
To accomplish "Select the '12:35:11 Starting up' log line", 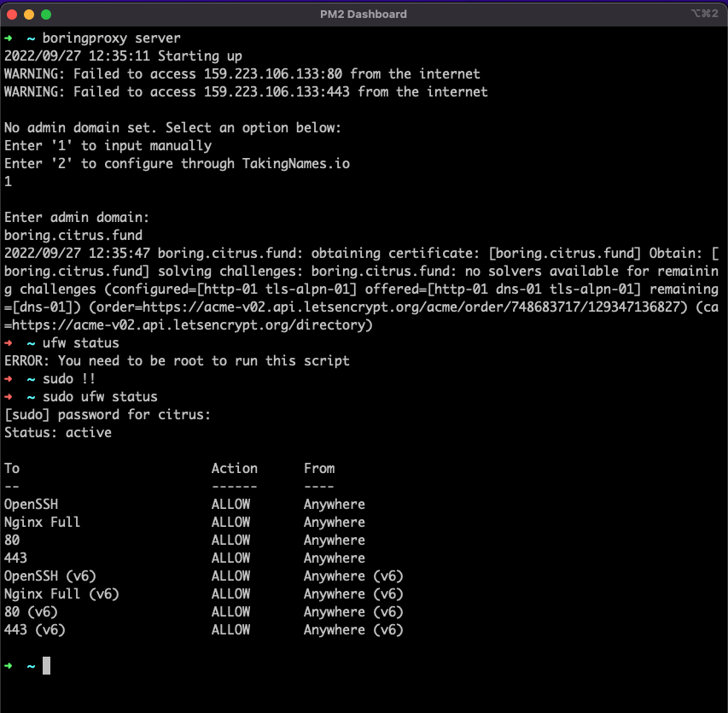I will [x=123, y=56].
